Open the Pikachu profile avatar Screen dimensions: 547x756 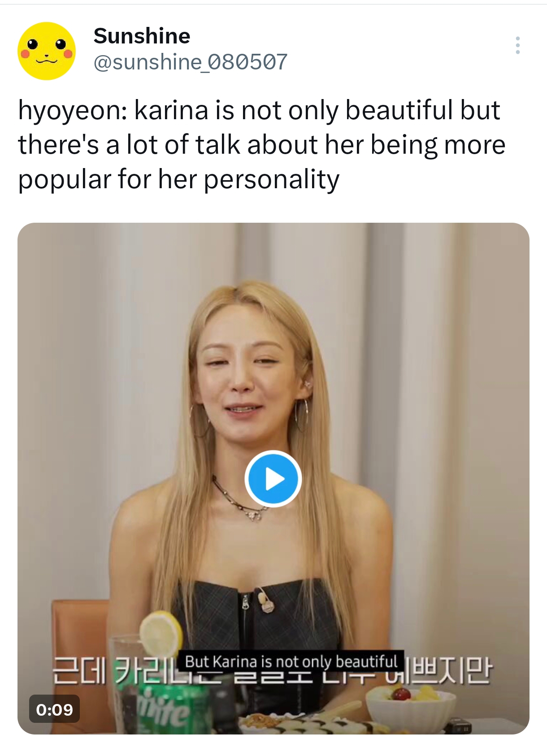click(x=47, y=51)
